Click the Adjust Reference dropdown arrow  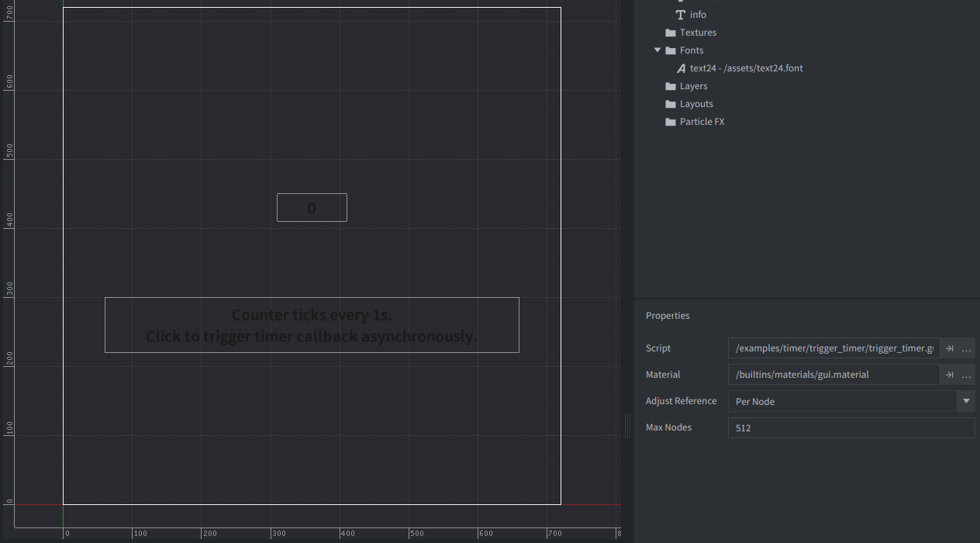(x=966, y=401)
